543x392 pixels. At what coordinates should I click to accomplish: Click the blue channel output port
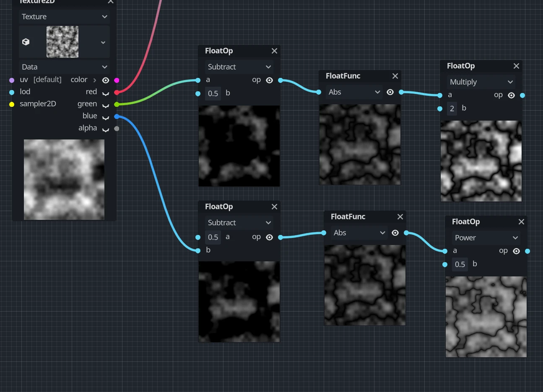(117, 116)
